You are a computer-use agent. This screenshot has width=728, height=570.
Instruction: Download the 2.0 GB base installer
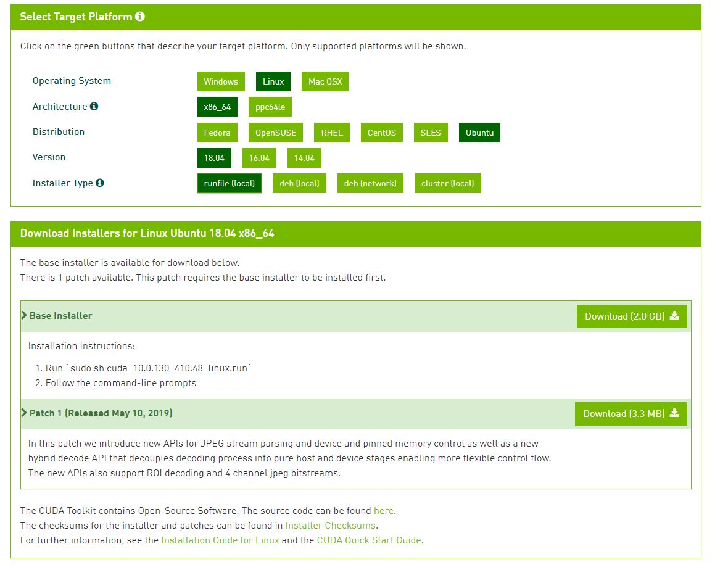click(632, 316)
